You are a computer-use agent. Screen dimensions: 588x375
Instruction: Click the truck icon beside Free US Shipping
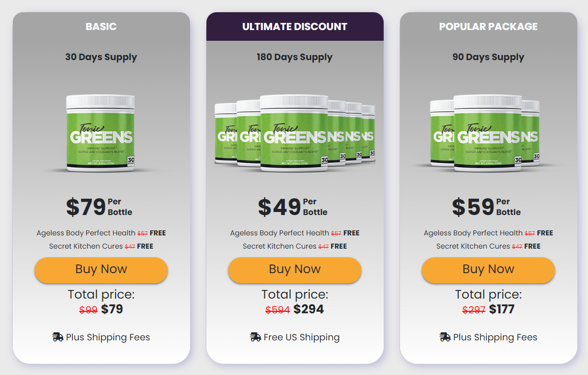255,337
